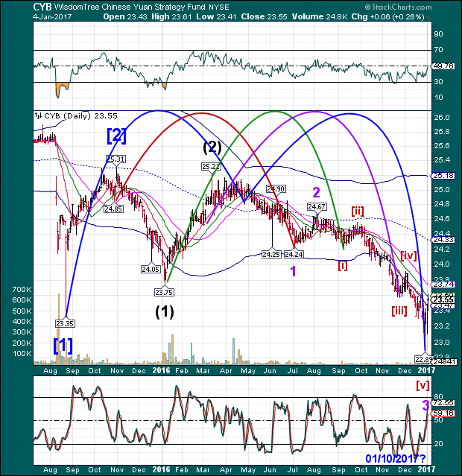
Task: Click the 23.35 low price callout
Action: (65, 323)
